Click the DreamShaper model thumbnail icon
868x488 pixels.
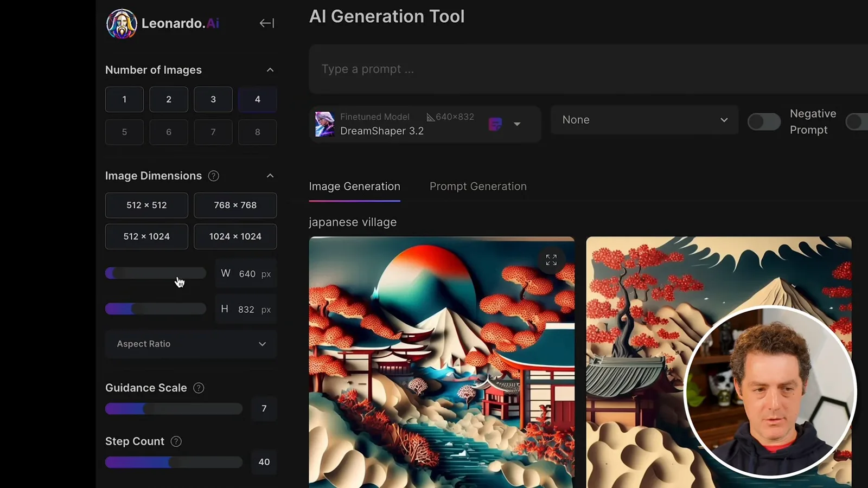click(324, 124)
